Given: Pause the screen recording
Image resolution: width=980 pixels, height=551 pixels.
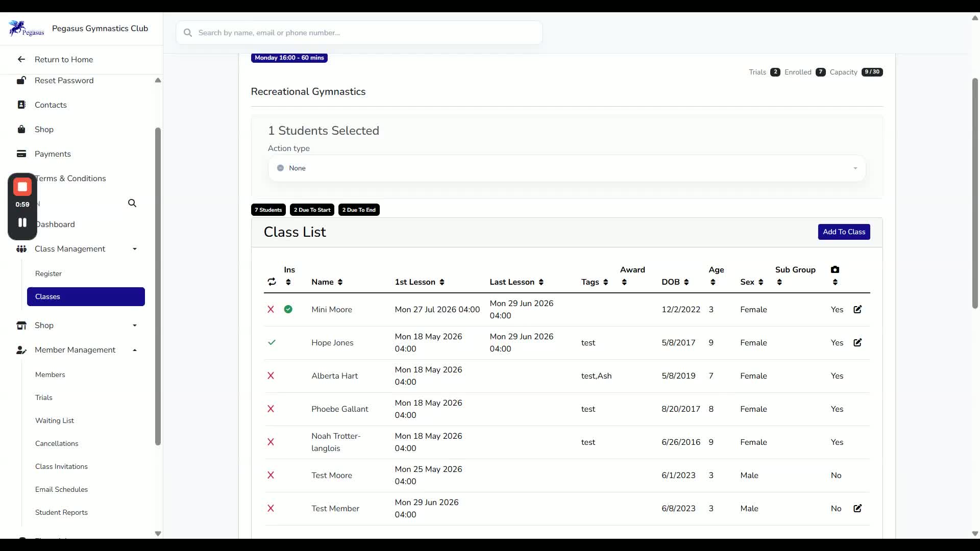Looking at the screenshot, I should tap(22, 222).
